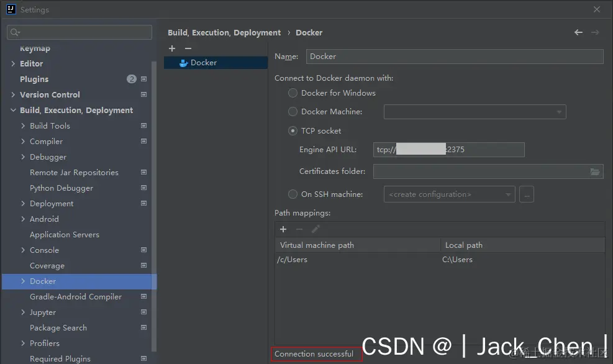Browse the certificates folder icon
Screen dimensions: 613x364
pyautogui.click(x=594, y=171)
